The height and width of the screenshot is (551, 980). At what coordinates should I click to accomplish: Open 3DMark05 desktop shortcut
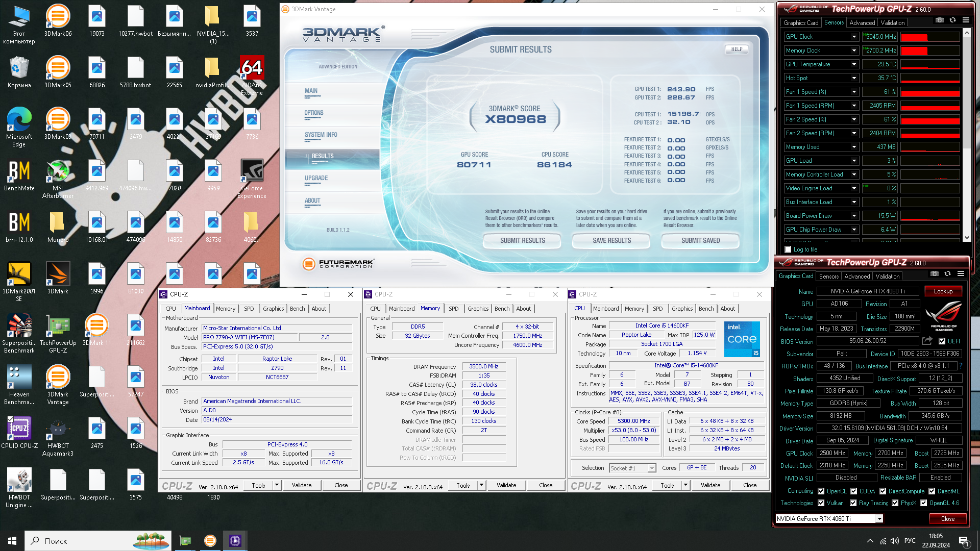click(x=58, y=72)
